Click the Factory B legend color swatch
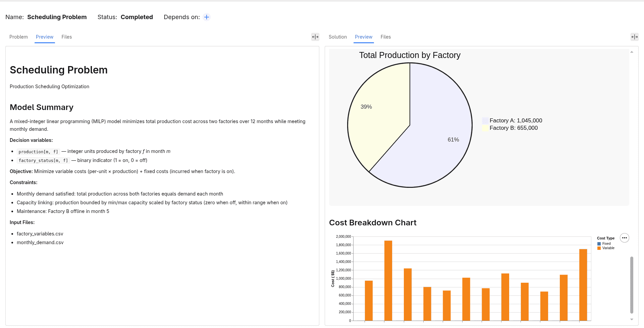The image size is (644, 328). (485, 128)
